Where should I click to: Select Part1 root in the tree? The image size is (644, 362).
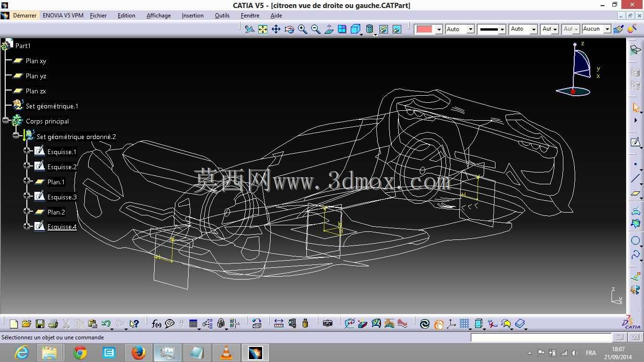[x=23, y=46]
